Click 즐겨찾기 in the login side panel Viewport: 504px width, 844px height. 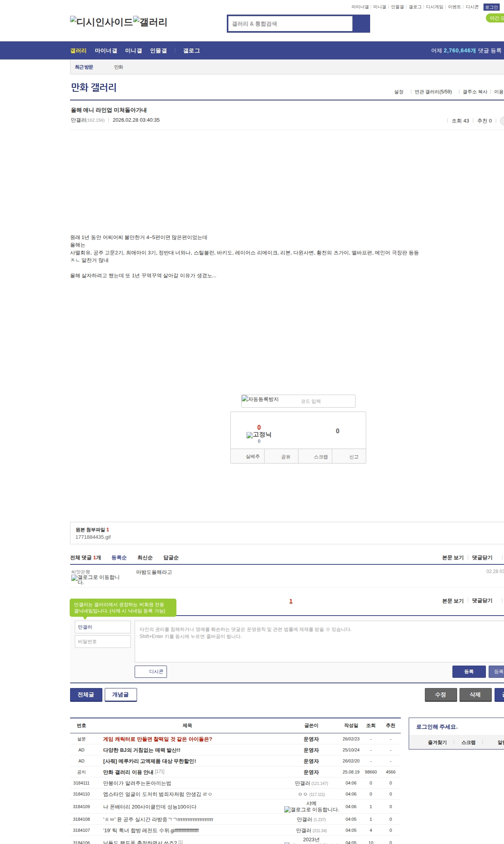[437, 742]
